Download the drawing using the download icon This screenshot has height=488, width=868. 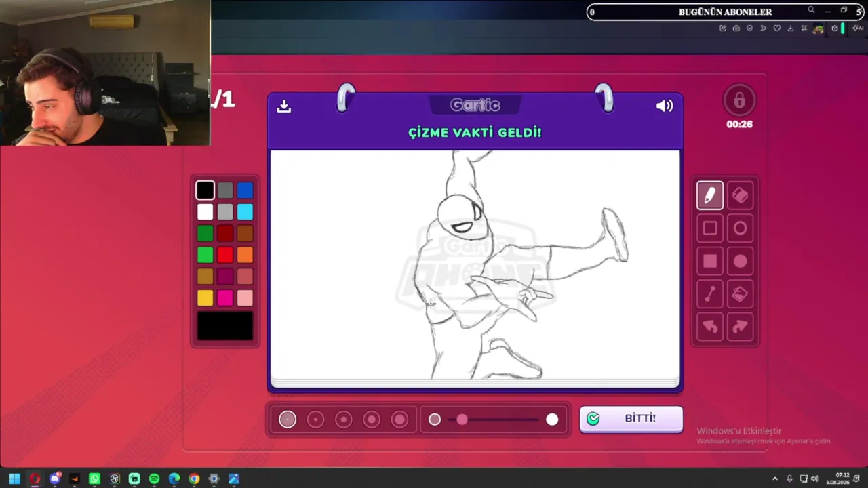click(x=284, y=106)
